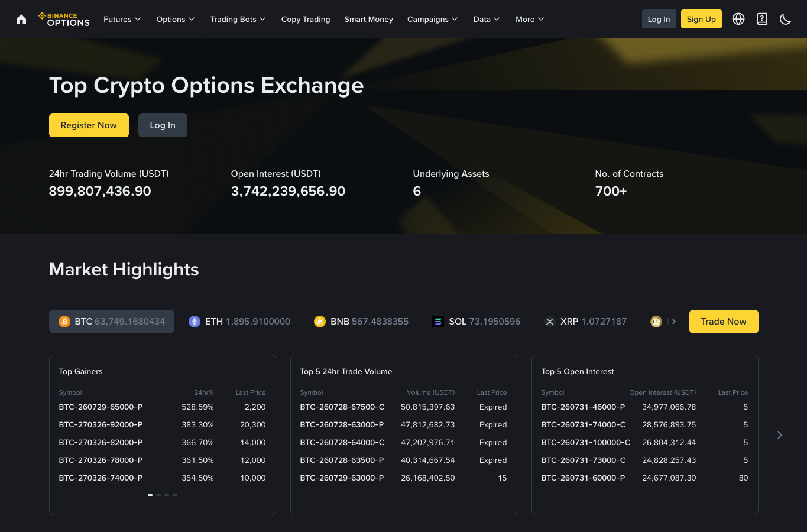Select the Ethereum coin icon
Image resolution: width=807 pixels, height=532 pixels.
click(x=195, y=322)
